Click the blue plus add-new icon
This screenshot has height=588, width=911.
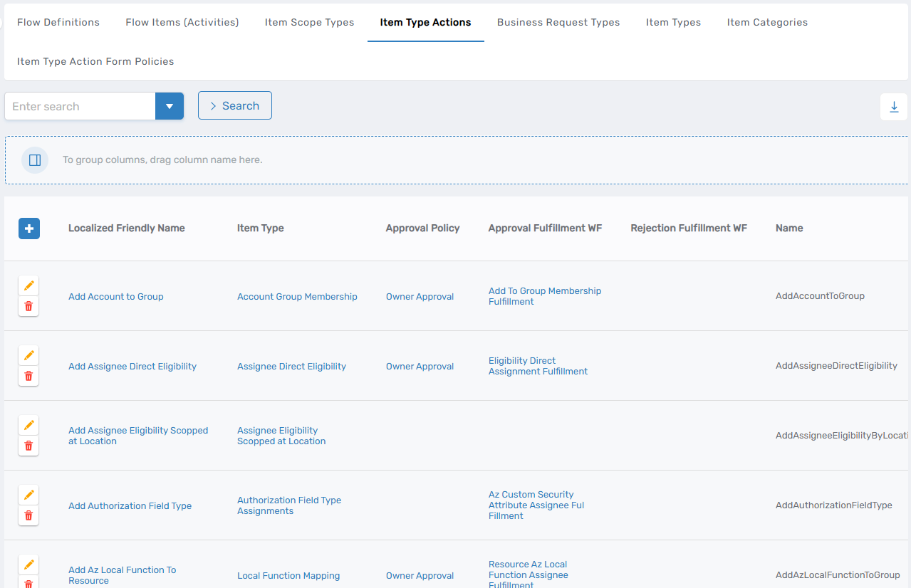[x=29, y=229]
